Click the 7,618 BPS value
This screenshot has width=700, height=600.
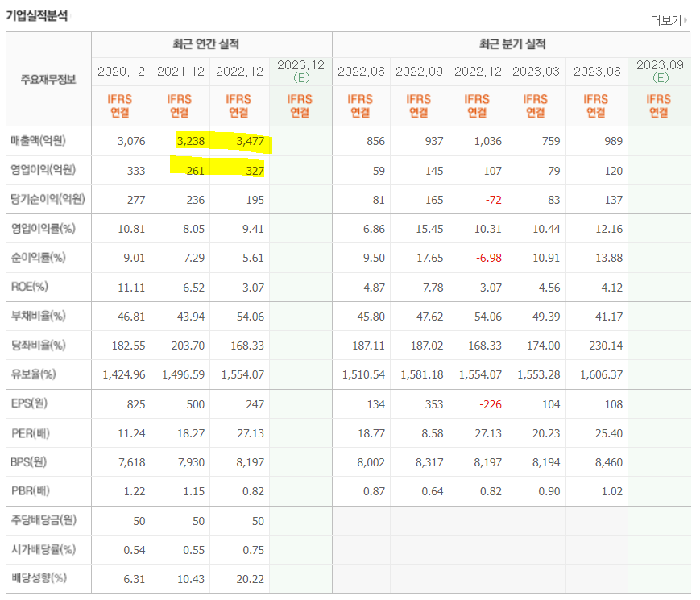tap(131, 462)
